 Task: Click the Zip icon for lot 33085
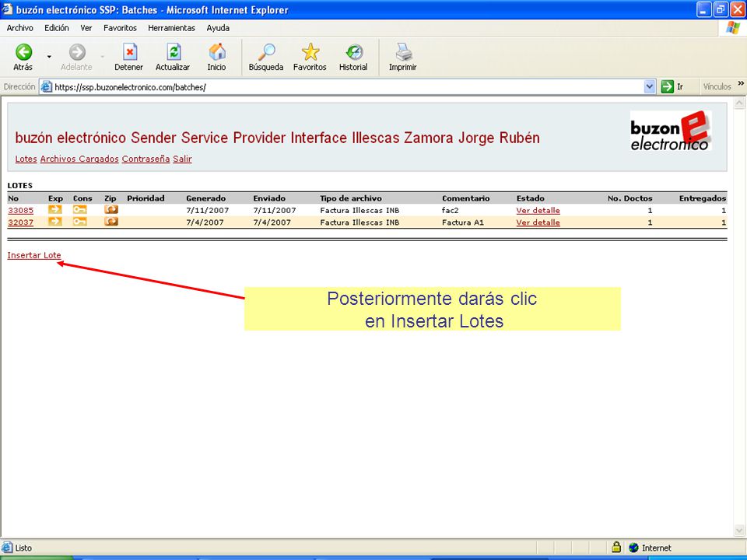(x=111, y=209)
